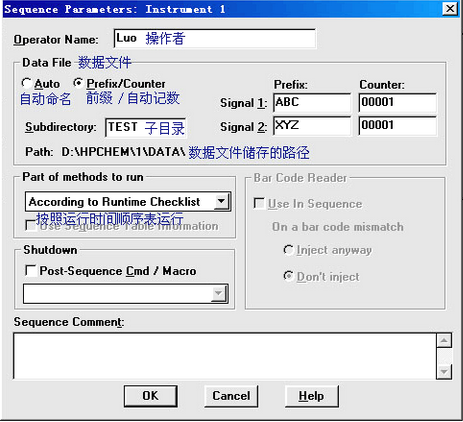Open the Help button

pos(312,396)
